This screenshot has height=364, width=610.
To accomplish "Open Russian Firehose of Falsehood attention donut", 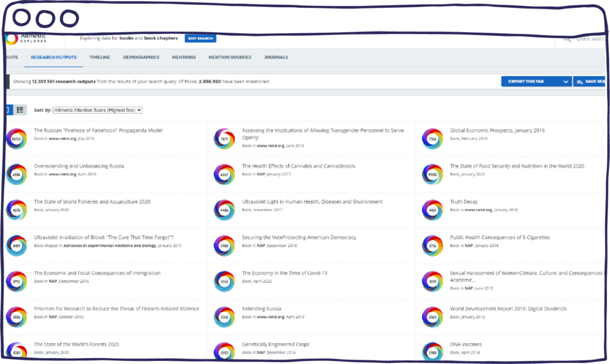I will coord(16,138).
